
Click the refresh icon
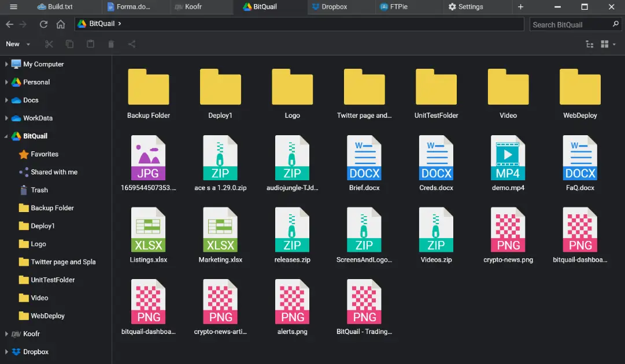(x=43, y=24)
